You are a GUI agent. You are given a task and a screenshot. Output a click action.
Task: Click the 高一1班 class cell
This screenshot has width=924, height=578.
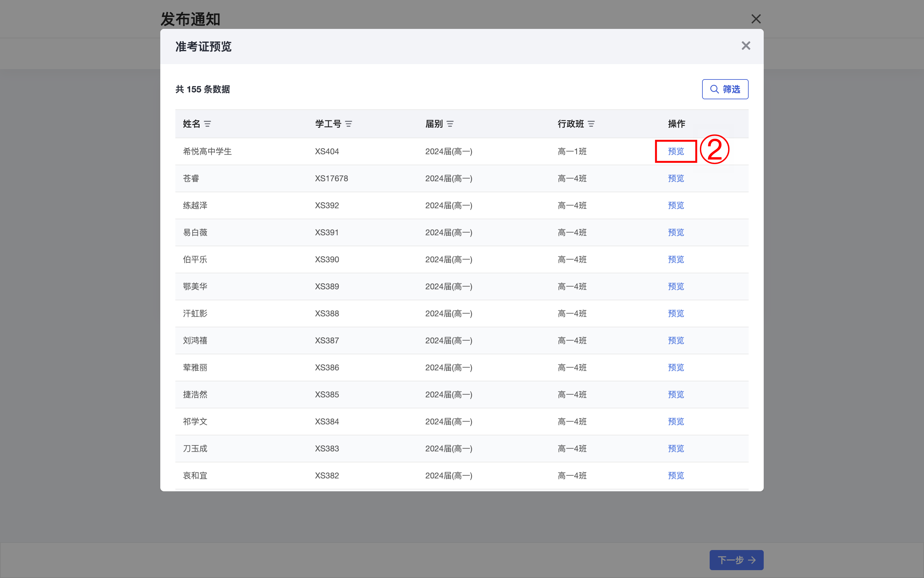click(572, 151)
